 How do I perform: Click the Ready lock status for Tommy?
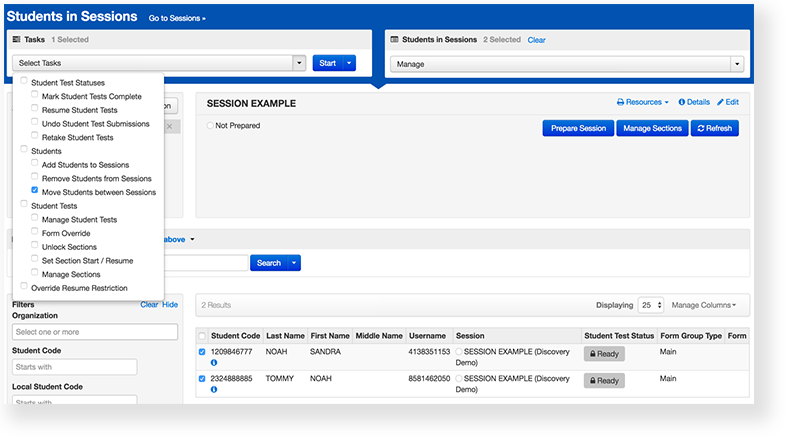coord(604,381)
